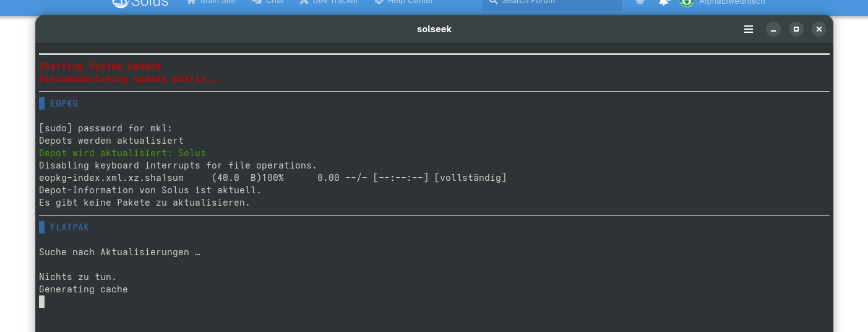
Task: Click the solseek window title bar
Action: 434,29
